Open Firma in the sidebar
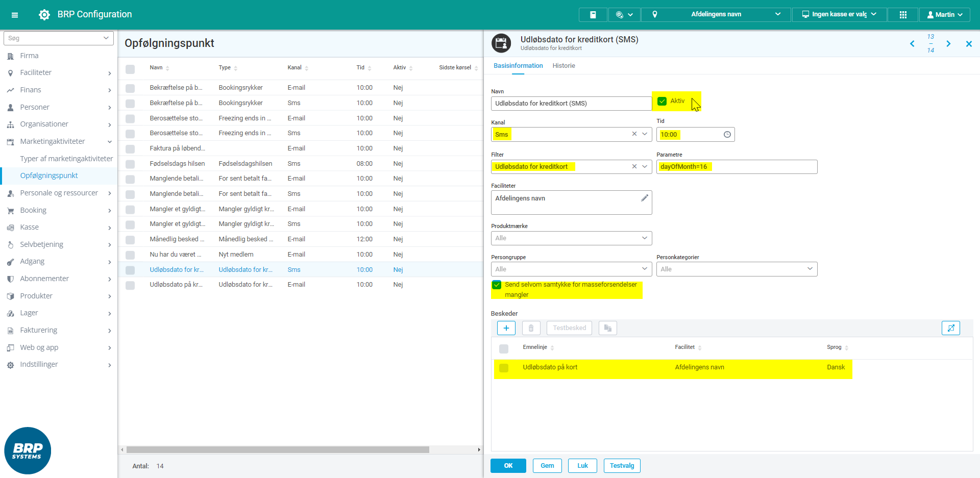 (x=29, y=56)
